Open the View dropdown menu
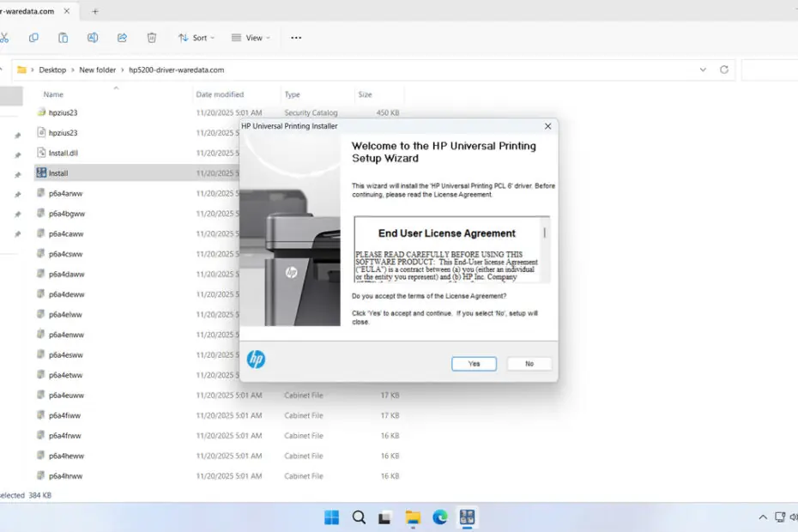 [249, 38]
